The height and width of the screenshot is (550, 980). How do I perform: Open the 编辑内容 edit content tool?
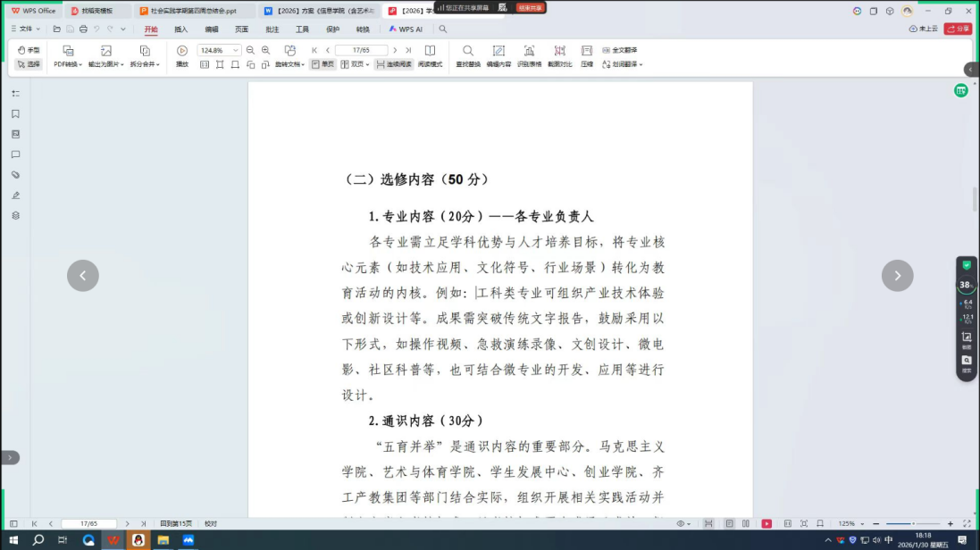tap(498, 51)
